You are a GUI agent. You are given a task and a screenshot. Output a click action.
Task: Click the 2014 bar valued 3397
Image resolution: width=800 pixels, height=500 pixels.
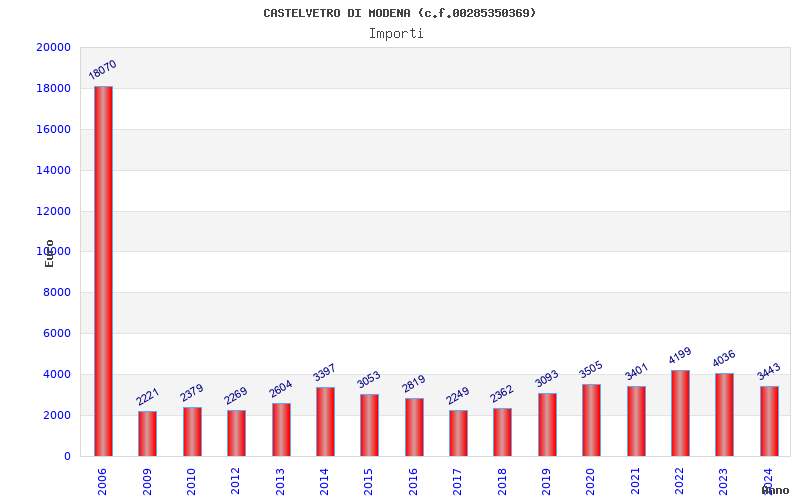coord(326,421)
